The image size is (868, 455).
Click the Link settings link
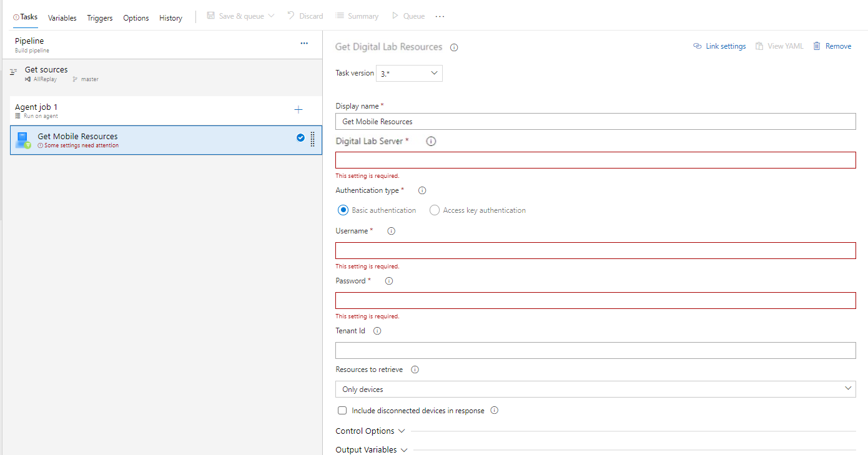(719, 46)
